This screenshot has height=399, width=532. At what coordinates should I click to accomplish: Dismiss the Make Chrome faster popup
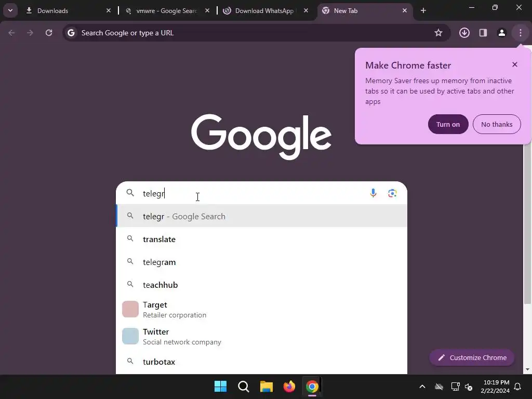(515, 64)
